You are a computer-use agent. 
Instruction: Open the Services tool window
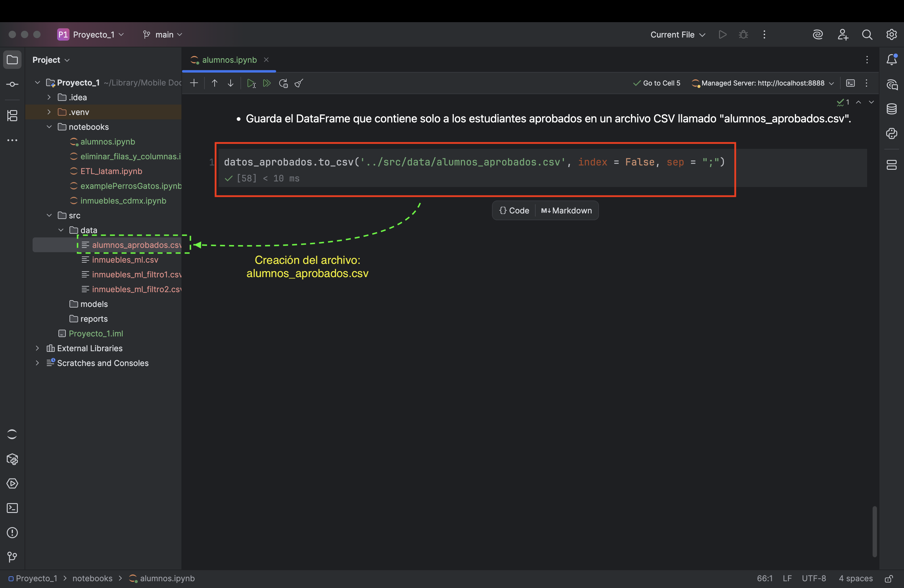[x=12, y=483]
